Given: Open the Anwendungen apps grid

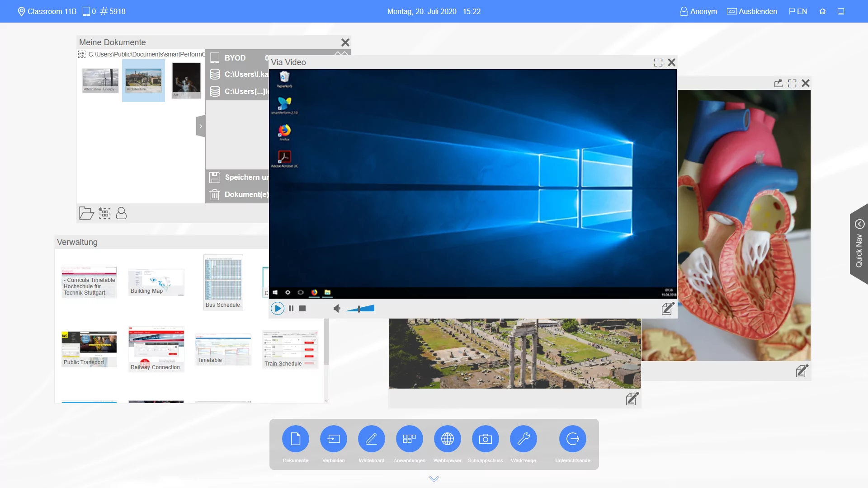Looking at the screenshot, I should click(x=410, y=439).
